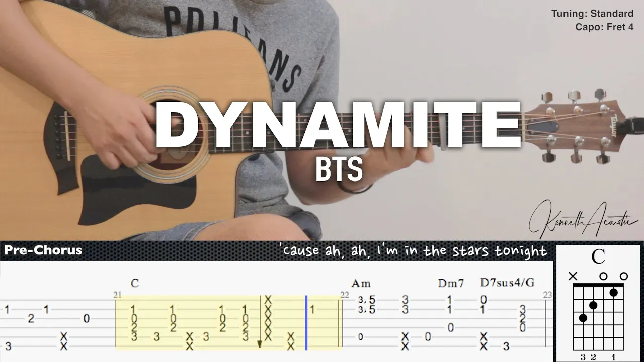Click the C chord name above measure 21
Image resolution: width=644 pixels, height=362 pixels.
tap(135, 283)
